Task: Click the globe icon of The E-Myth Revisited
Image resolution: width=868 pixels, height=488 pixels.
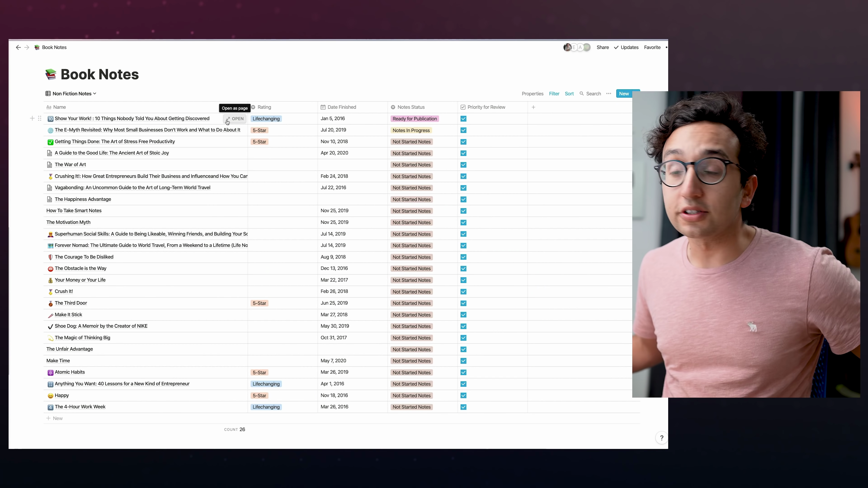Action: pyautogui.click(x=51, y=130)
